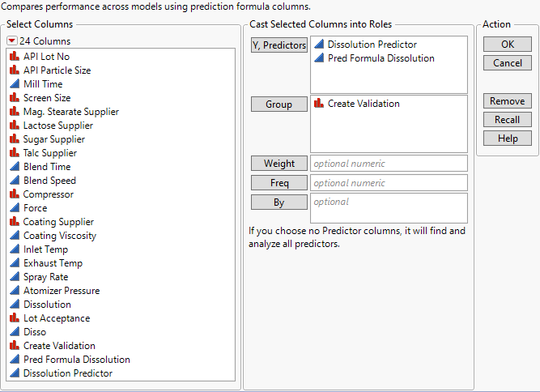Click the Weight optional numeric field

point(389,164)
